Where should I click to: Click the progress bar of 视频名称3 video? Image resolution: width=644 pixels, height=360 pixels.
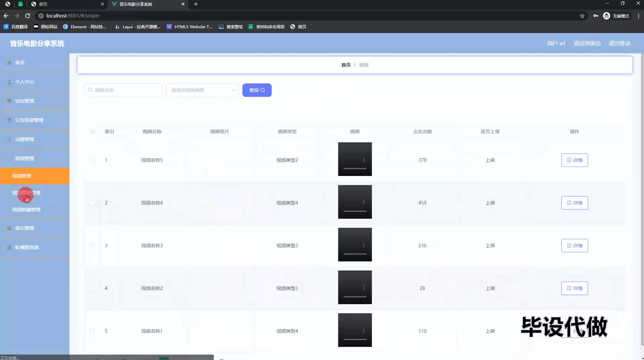point(355,254)
